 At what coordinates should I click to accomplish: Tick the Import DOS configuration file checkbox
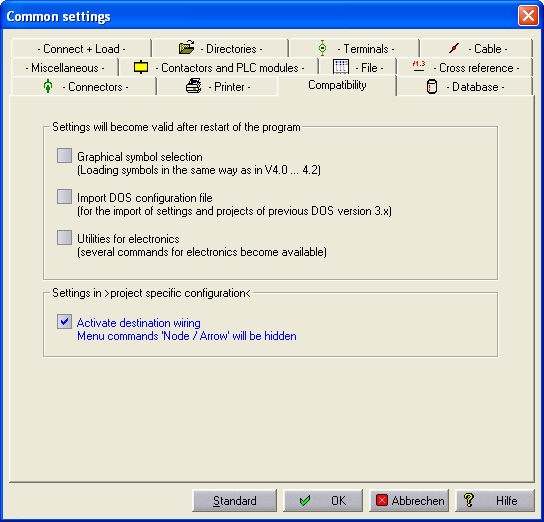click(x=65, y=197)
